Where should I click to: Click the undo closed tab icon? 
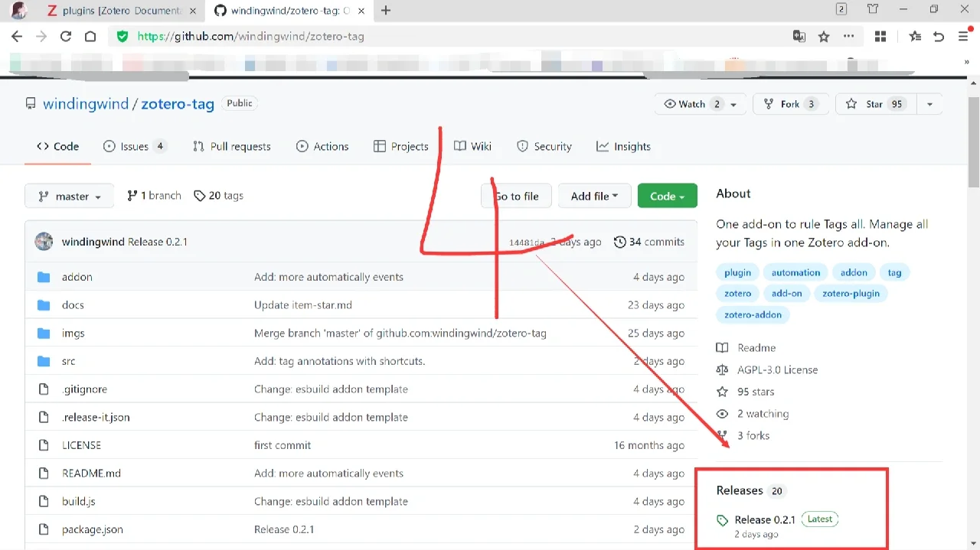pyautogui.click(x=939, y=36)
